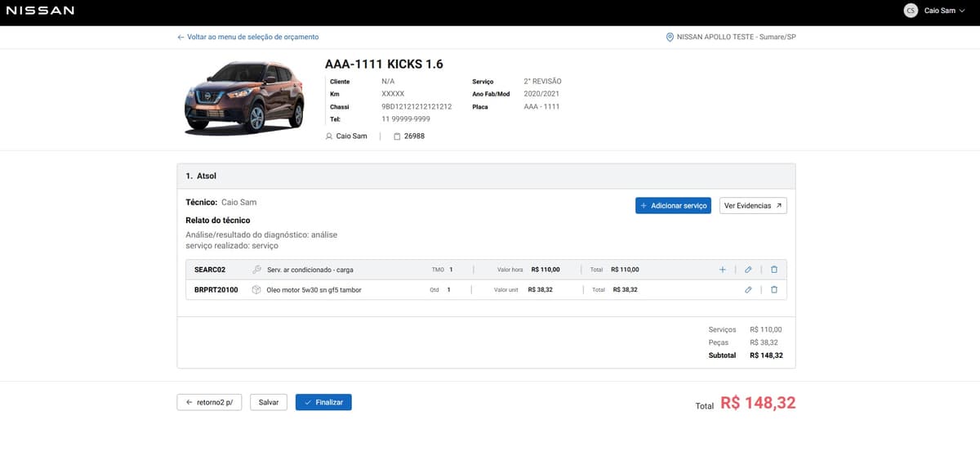Click the location pin icon beside the dealership name

pyautogui.click(x=670, y=37)
